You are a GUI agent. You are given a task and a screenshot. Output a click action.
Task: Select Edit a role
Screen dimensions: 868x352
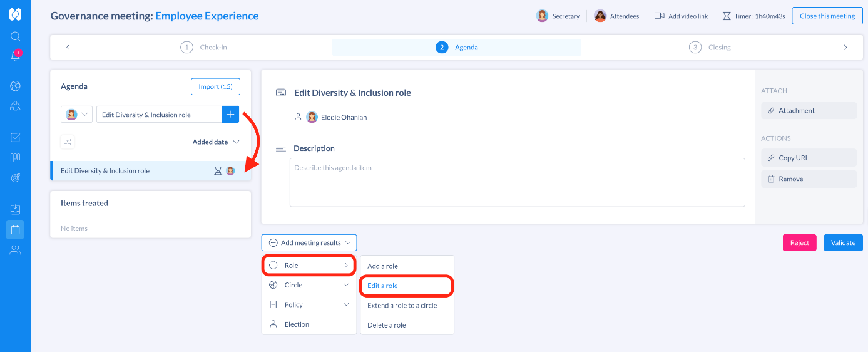pyautogui.click(x=407, y=286)
